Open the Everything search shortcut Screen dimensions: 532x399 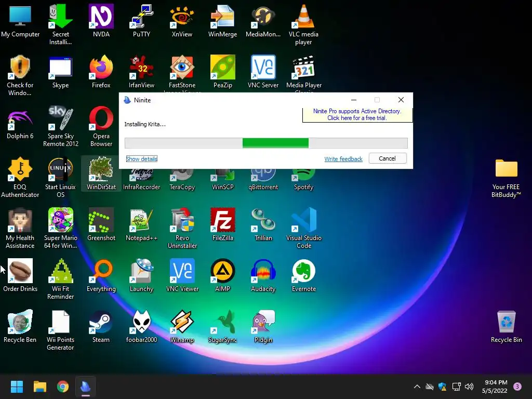point(101,275)
